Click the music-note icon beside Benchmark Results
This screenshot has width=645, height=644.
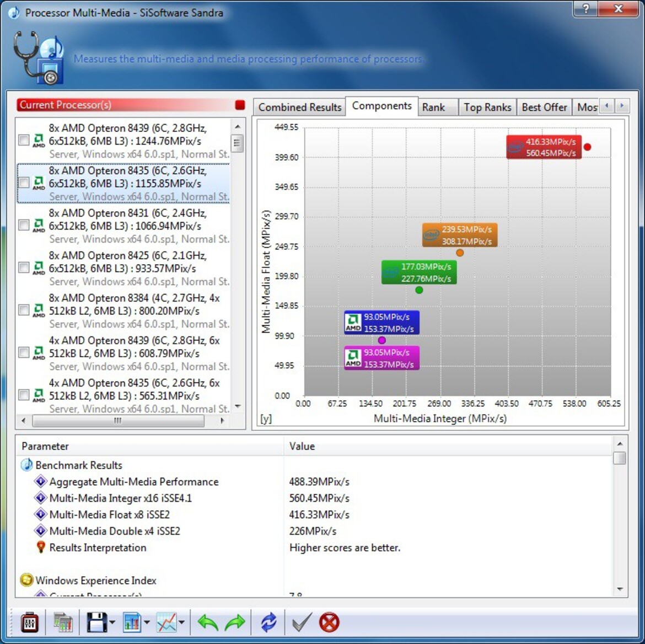pyautogui.click(x=26, y=465)
